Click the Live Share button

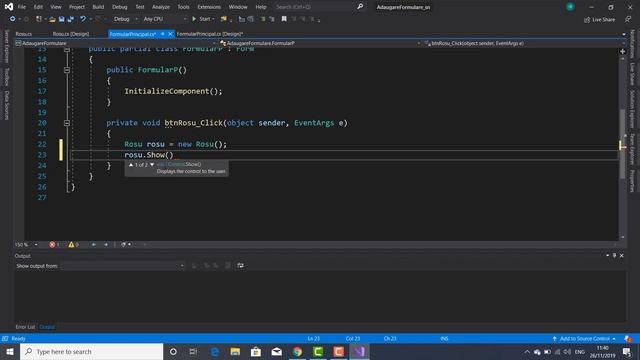pos(599,19)
